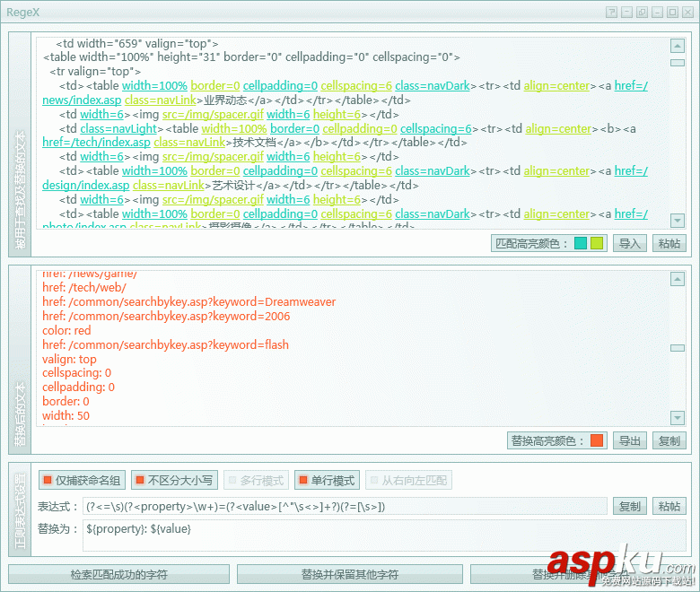
Task: Click the 导入 button
Action: pos(629,243)
